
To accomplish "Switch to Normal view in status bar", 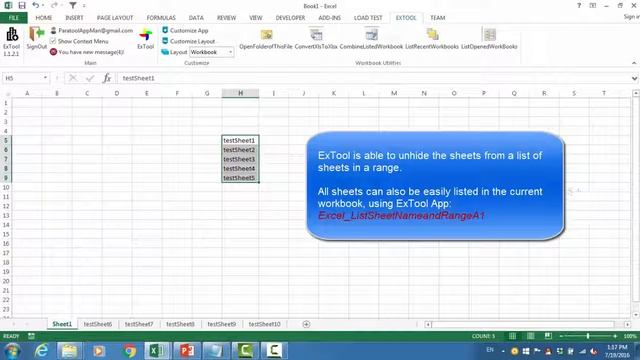I will (512, 336).
